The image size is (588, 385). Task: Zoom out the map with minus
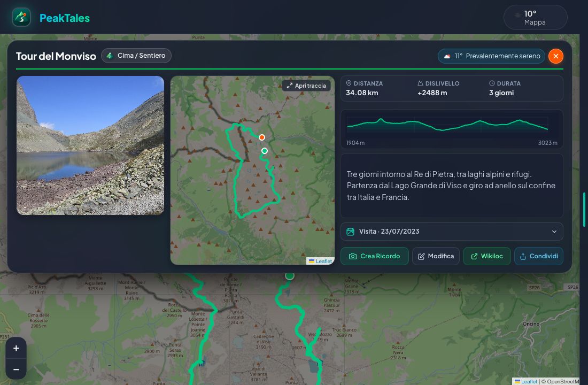16,369
